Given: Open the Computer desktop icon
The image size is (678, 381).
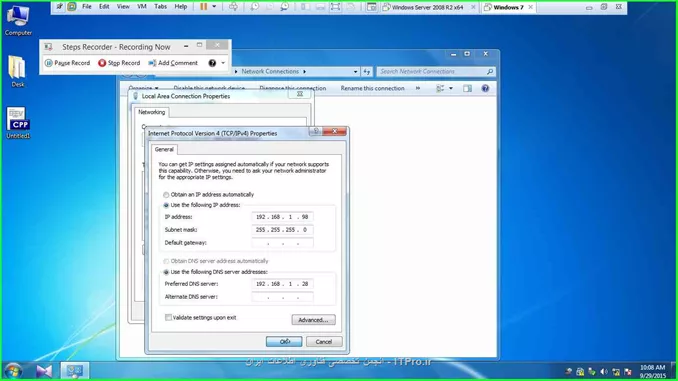Looking at the screenshot, I should click(x=18, y=20).
